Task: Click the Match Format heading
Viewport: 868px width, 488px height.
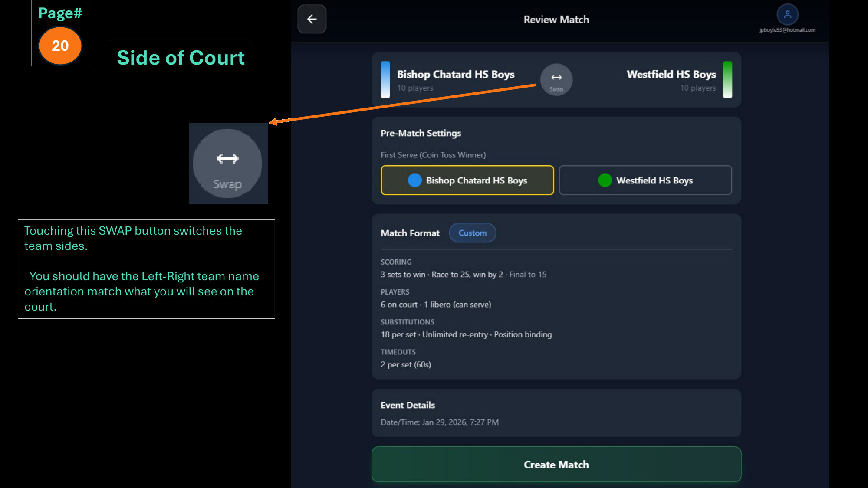Action: [x=410, y=233]
